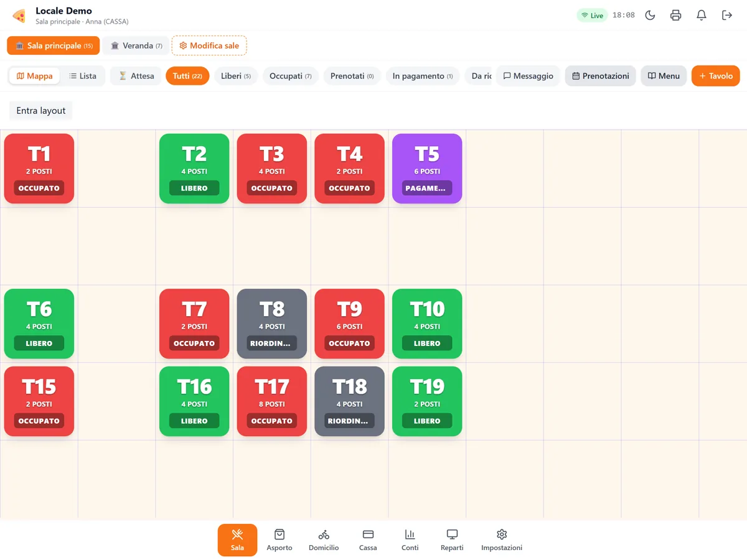
Task: Filter tables by Occupati
Action: pyautogui.click(x=291, y=76)
